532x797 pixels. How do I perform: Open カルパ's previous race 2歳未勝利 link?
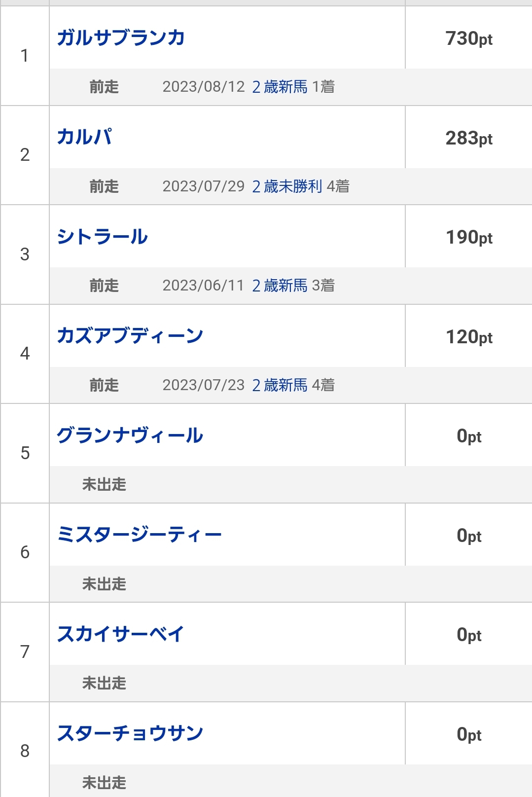[287, 186]
